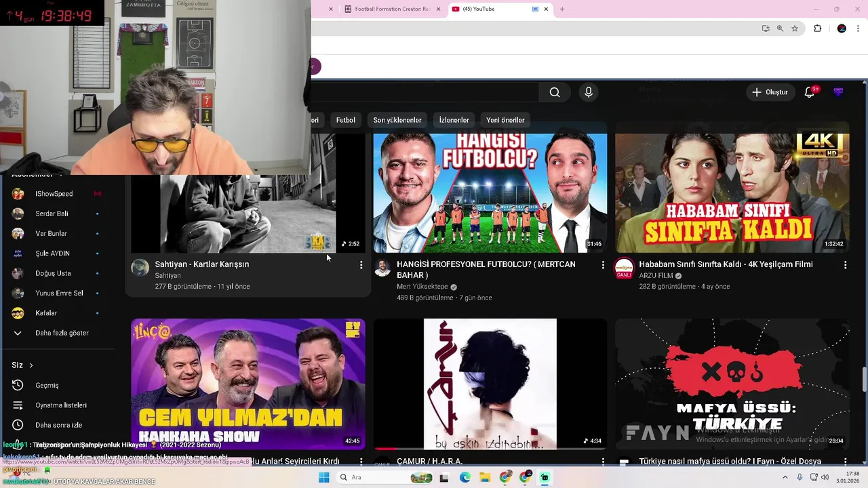Open more options for ÇAMUR / H.A.R.A. video

pos(603,462)
